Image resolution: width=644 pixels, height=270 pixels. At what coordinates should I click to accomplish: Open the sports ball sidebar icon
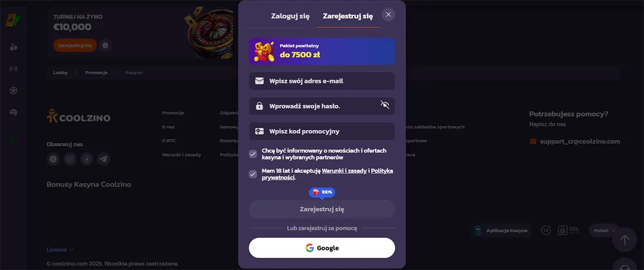click(x=13, y=90)
